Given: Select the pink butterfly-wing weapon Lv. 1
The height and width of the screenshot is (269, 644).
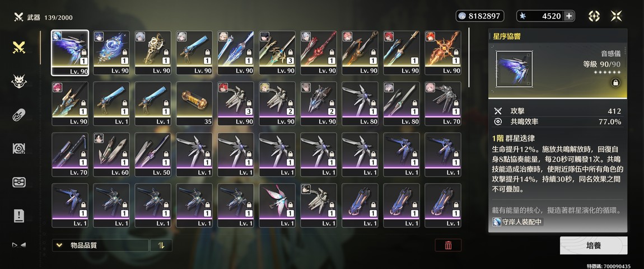Looking at the screenshot, I should tap(277, 205).
